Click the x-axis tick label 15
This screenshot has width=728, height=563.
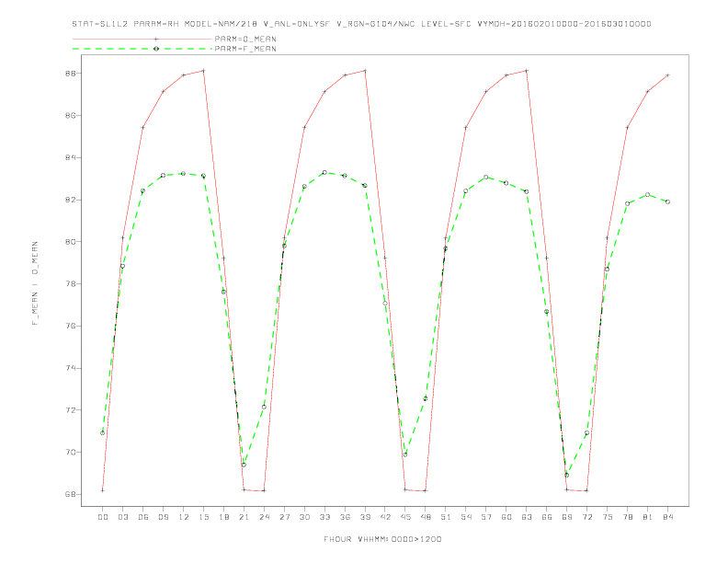pyautogui.click(x=203, y=517)
